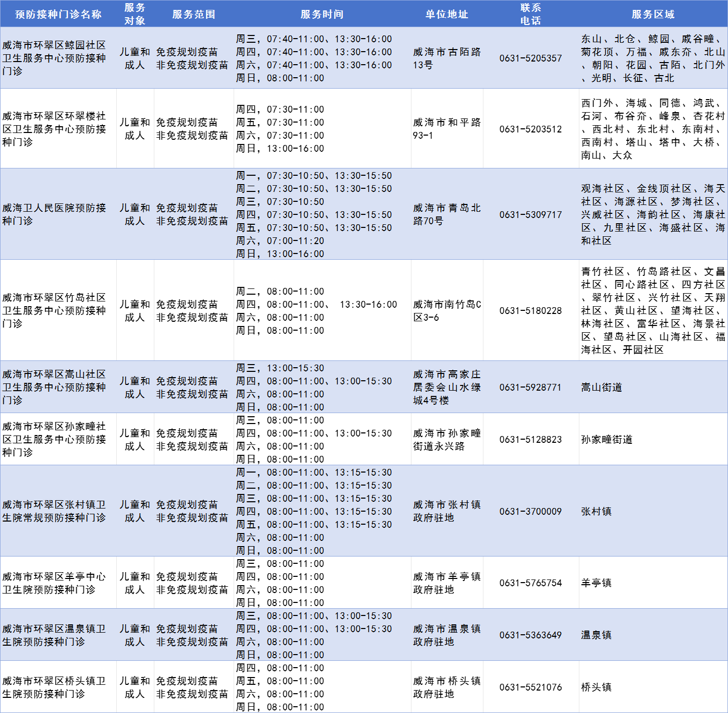The height and width of the screenshot is (713, 728).
Task: Select the 桥头镇 service area cell
Action: [x=596, y=687]
